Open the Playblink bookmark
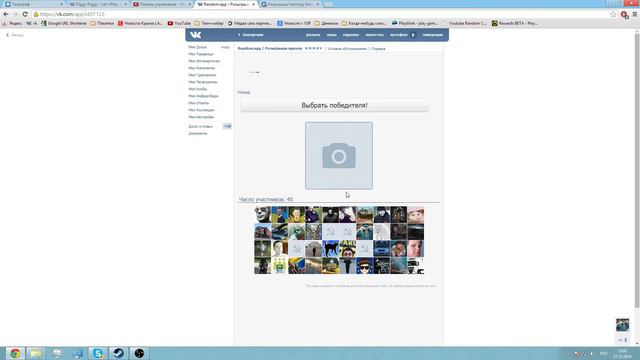Screen dimensions: 640x360 pos(415,23)
